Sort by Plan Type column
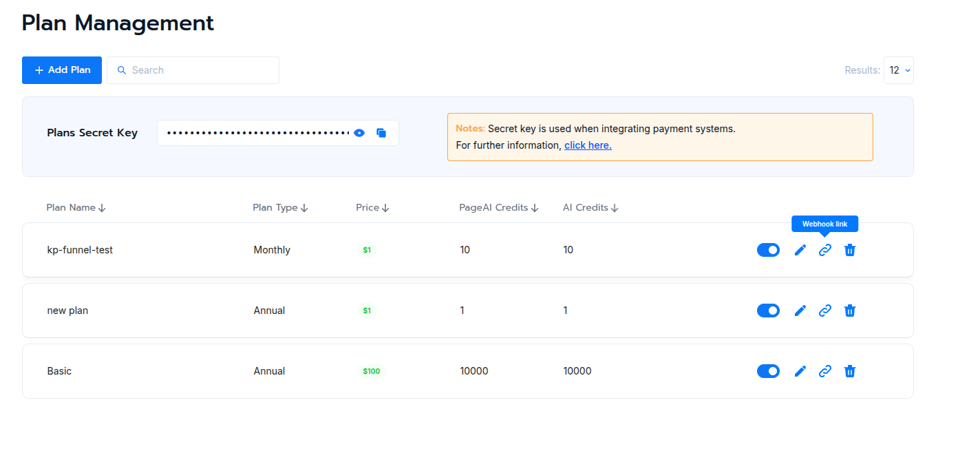 pos(280,208)
